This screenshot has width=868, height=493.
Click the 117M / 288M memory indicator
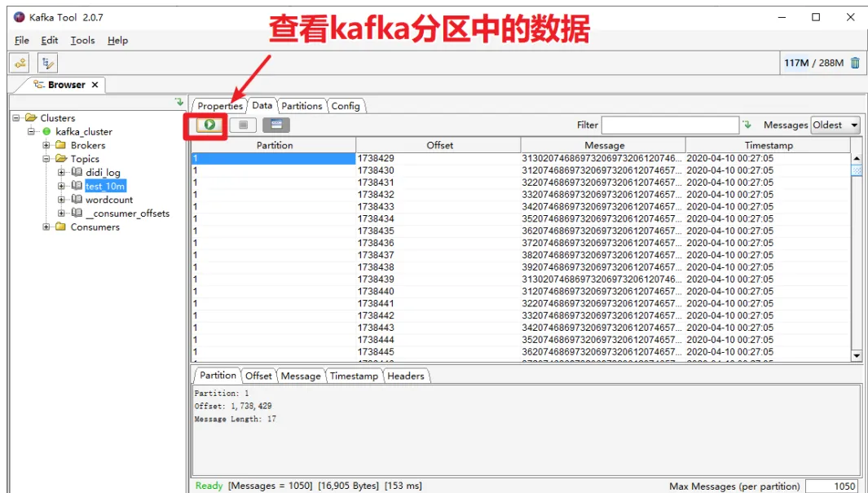(813, 63)
